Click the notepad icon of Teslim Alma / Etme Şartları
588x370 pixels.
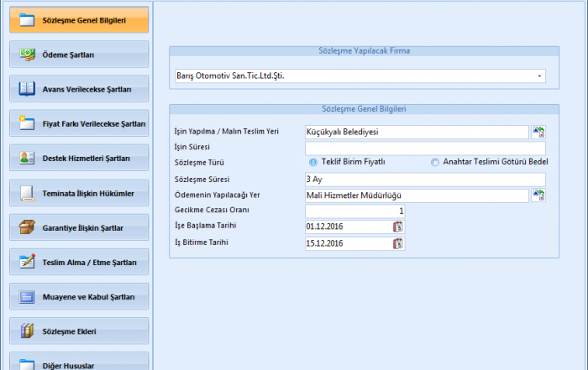click(27, 262)
